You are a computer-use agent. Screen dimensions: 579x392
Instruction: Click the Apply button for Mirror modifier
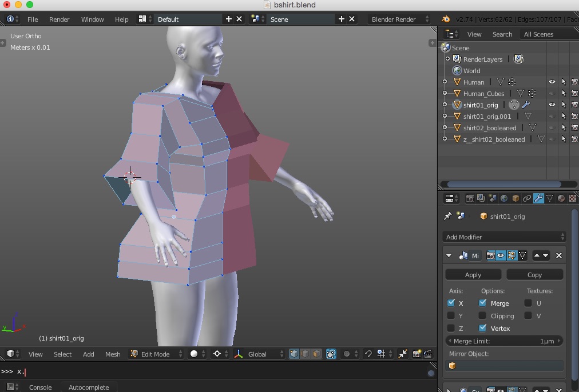click(x=473, y=274)
